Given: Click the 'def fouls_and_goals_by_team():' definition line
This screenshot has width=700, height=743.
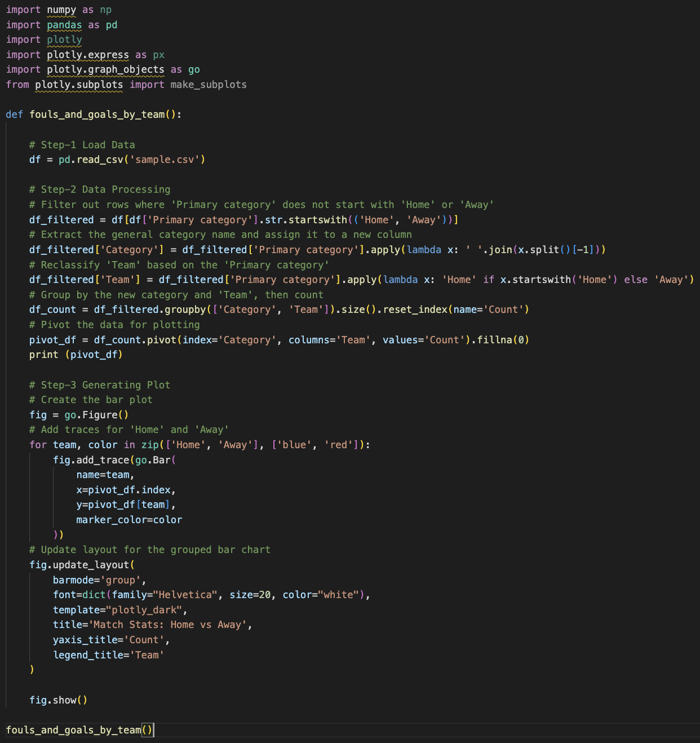Looking at the screenshot, I should (x=94, y=114).
